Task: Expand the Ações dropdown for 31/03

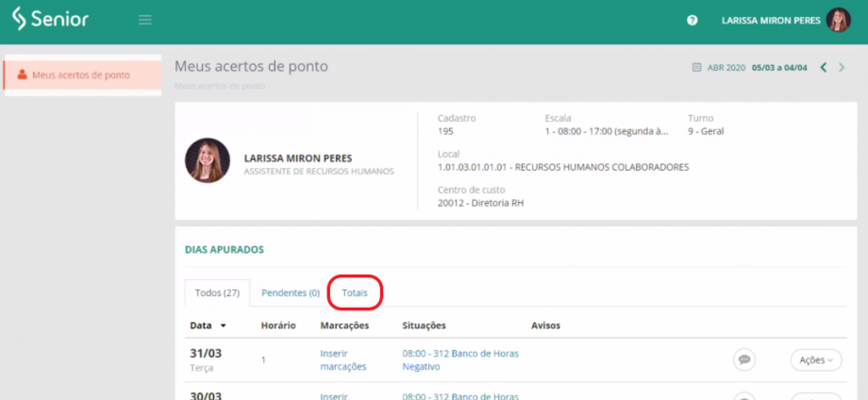Action: [816, 359]
